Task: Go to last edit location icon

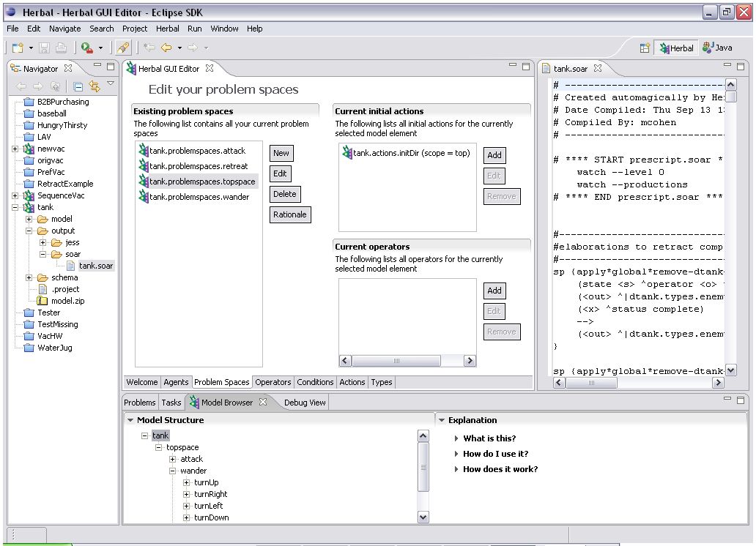Action: click(149, 48)
